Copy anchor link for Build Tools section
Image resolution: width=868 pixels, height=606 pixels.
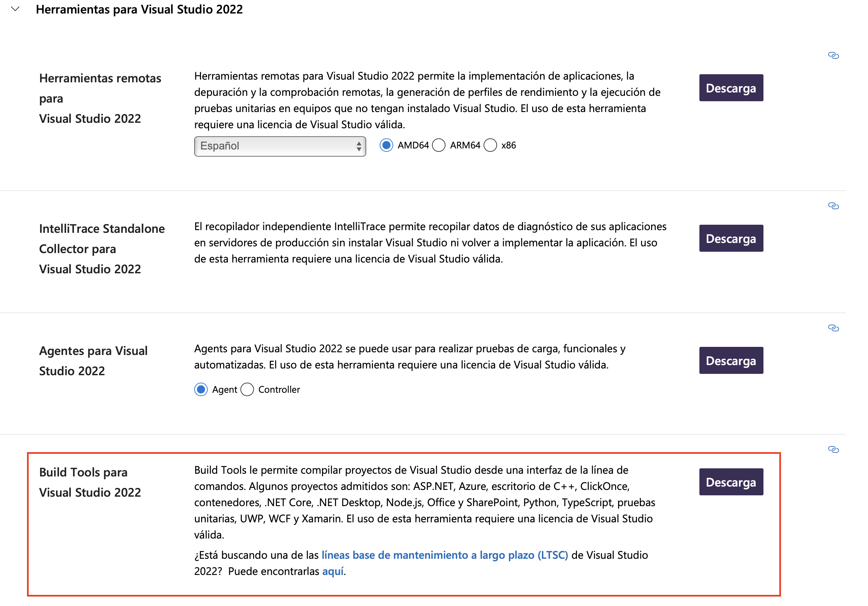pos(833,449)
